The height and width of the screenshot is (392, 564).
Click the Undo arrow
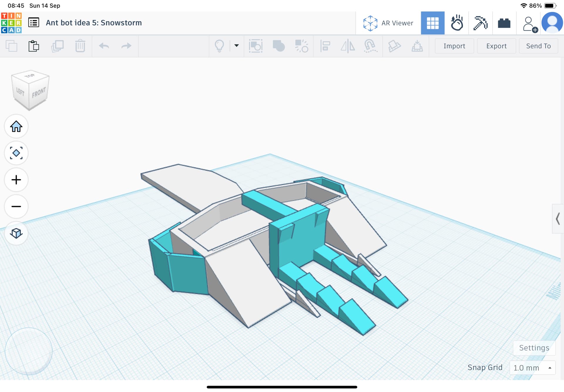(x=104, y=46)
